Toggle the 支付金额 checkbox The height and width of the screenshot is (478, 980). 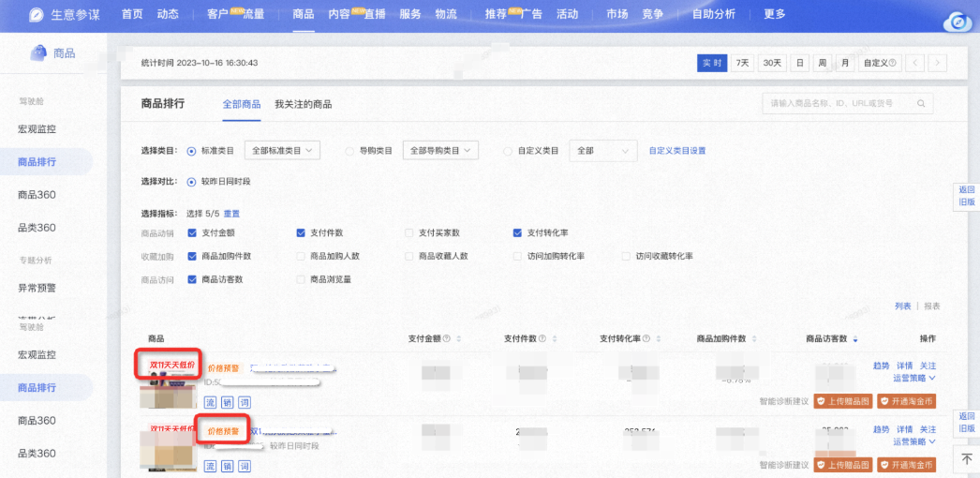click(x=192, y=233)
